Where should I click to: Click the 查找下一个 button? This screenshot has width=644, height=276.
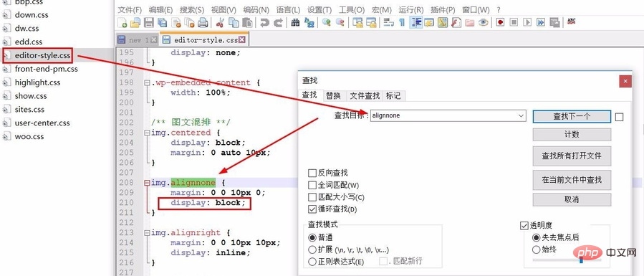[572, 116]
